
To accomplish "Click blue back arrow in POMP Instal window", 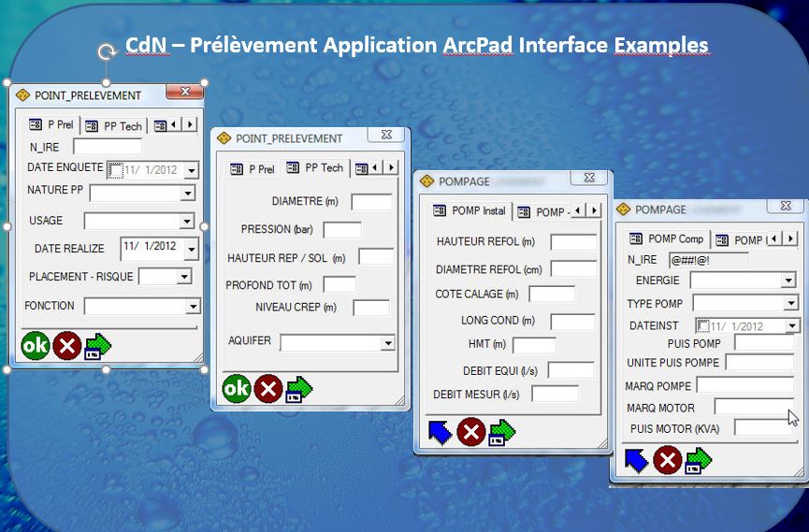I will [x=441, y=432].
